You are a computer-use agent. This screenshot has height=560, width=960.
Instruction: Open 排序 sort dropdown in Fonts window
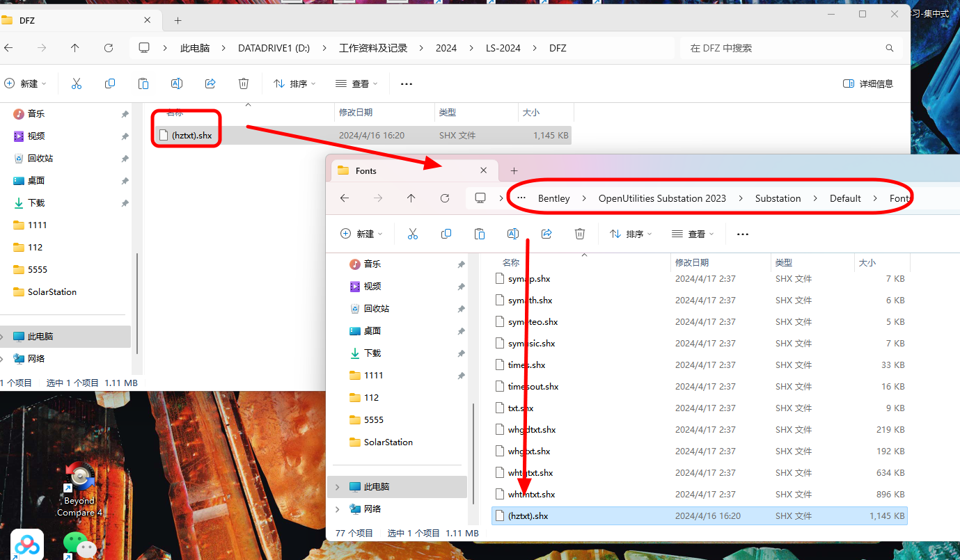[x=630, y=234]
